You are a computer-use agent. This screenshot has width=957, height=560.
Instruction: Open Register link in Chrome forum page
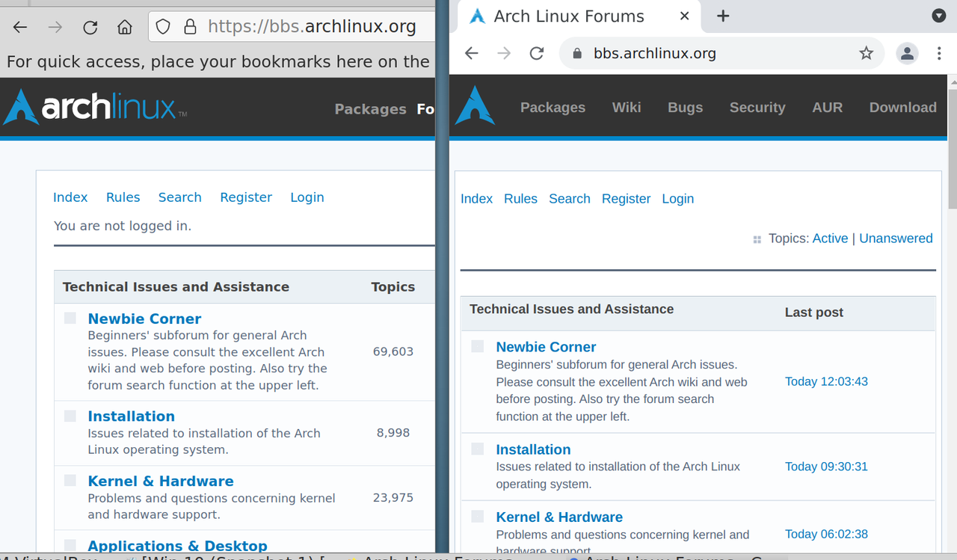(x=626, y=199)
